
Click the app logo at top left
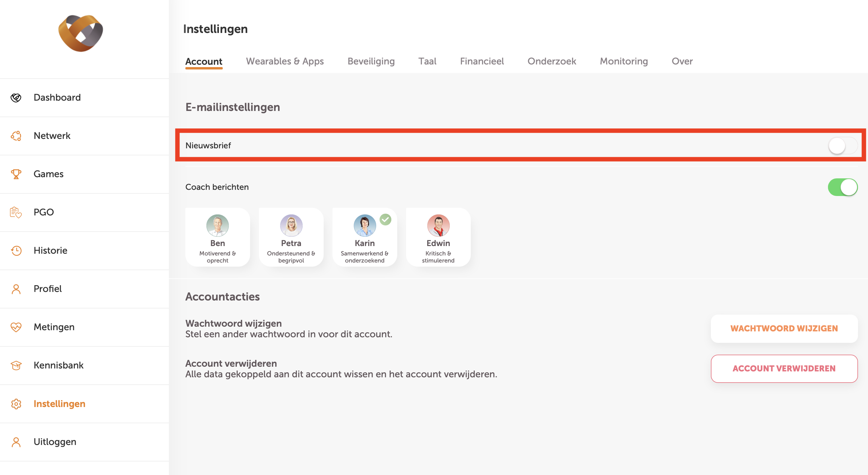pyautogui.click(x=81, y=33)
